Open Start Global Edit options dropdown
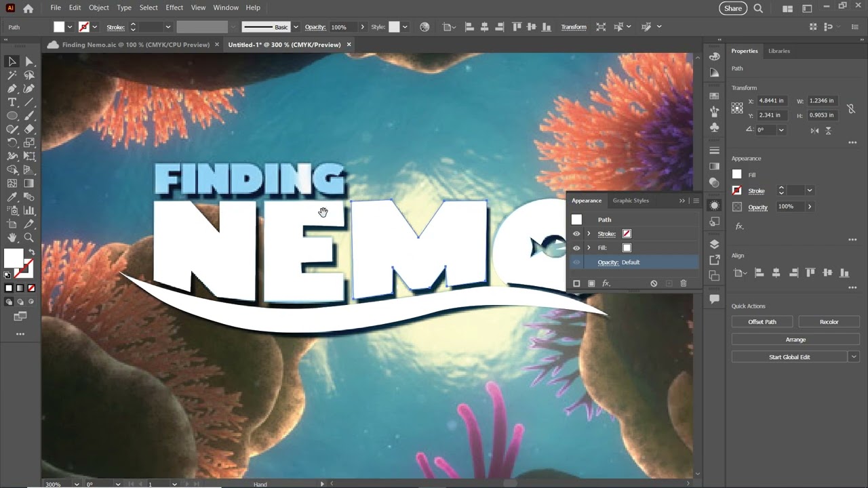868x488 pixels. tap(854, 357)
